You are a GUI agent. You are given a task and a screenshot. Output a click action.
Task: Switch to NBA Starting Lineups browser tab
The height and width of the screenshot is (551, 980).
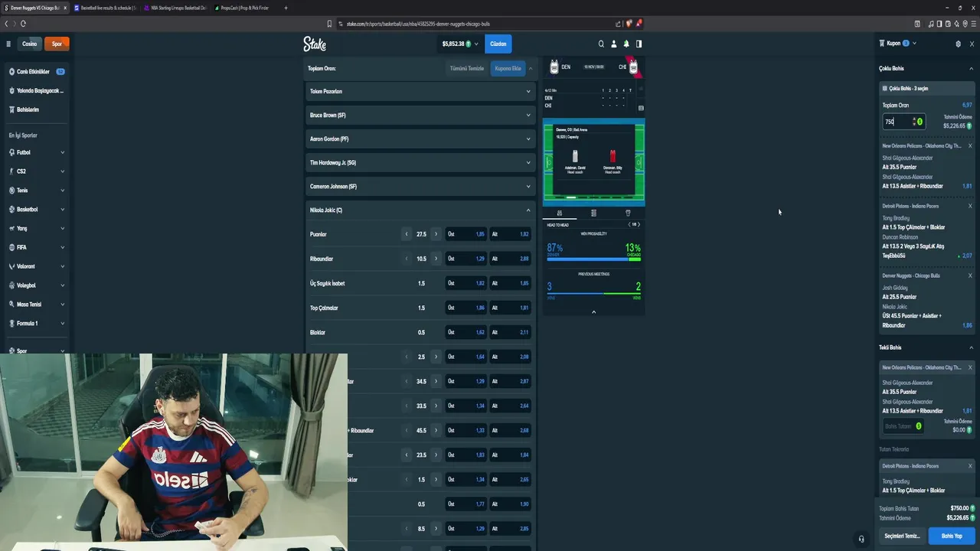click(176, 8)
